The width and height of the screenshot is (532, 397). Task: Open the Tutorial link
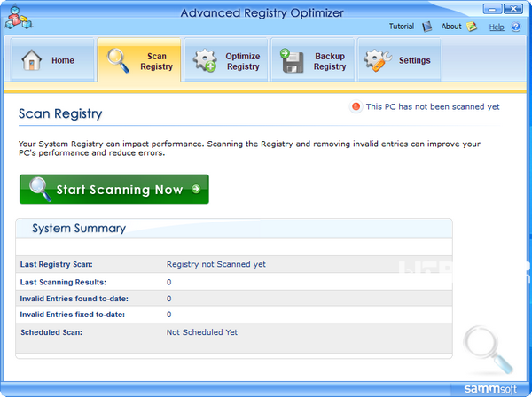[402, 27]
